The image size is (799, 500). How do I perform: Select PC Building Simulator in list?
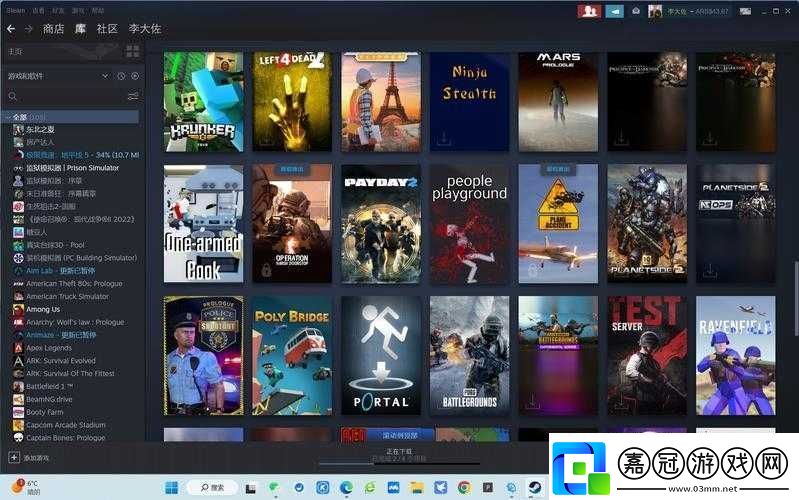pos(82,258)
